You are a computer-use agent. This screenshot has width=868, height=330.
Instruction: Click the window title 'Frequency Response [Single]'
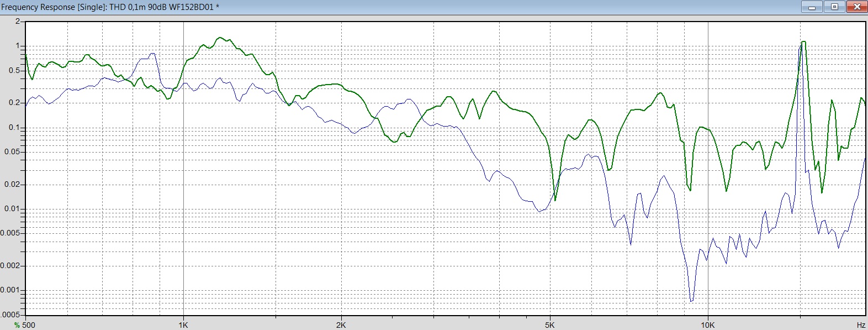[54, 7]
